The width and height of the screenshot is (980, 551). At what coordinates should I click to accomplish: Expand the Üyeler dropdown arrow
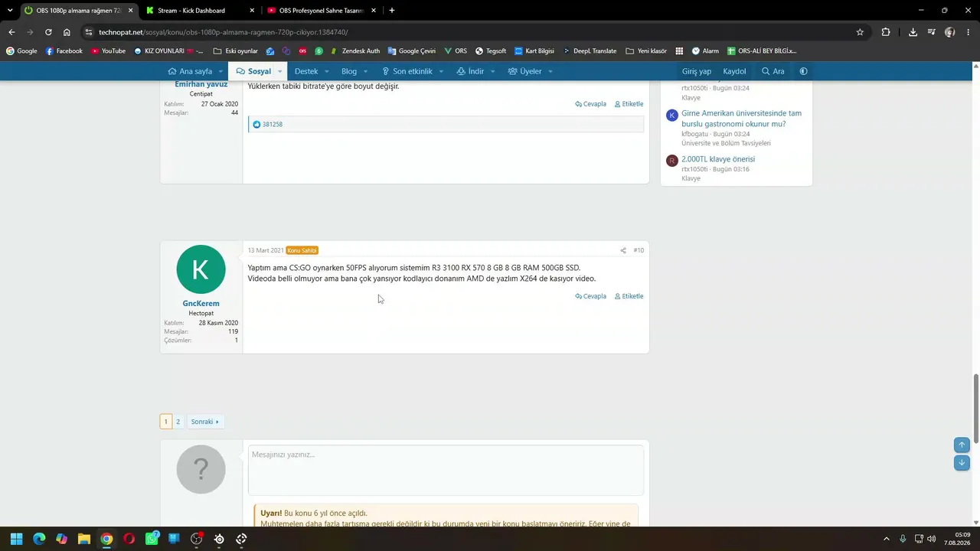550,71
